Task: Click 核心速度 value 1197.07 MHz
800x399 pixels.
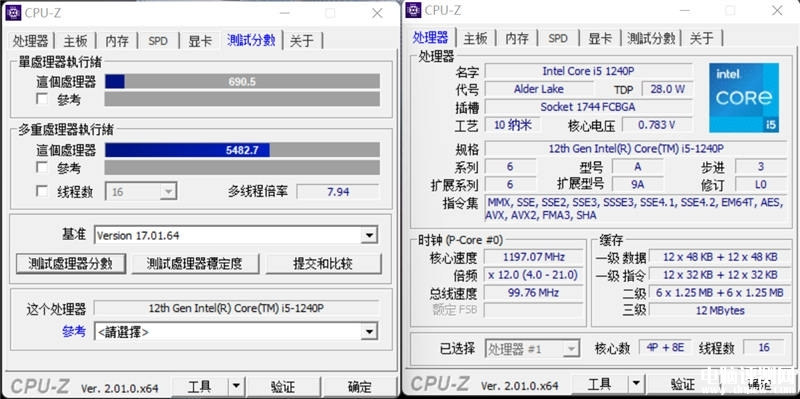Action: [x=534, y=257]
